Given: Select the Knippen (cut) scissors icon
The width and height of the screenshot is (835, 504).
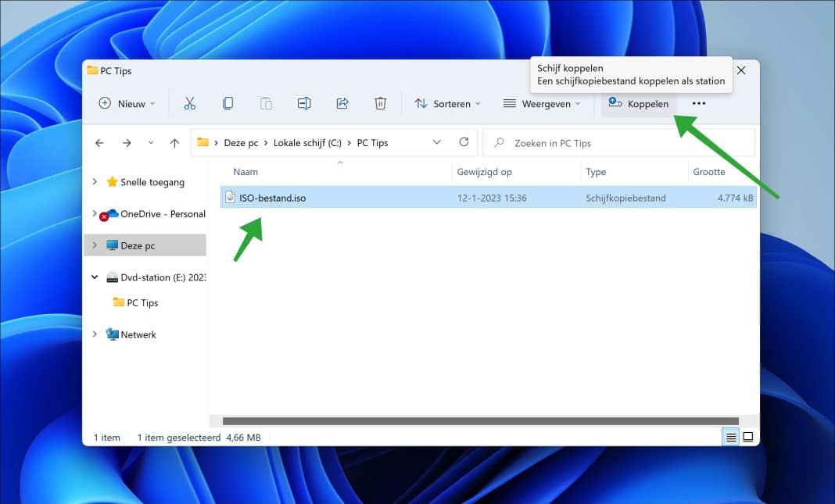Looking at the screenshot, I should [190, 103].
